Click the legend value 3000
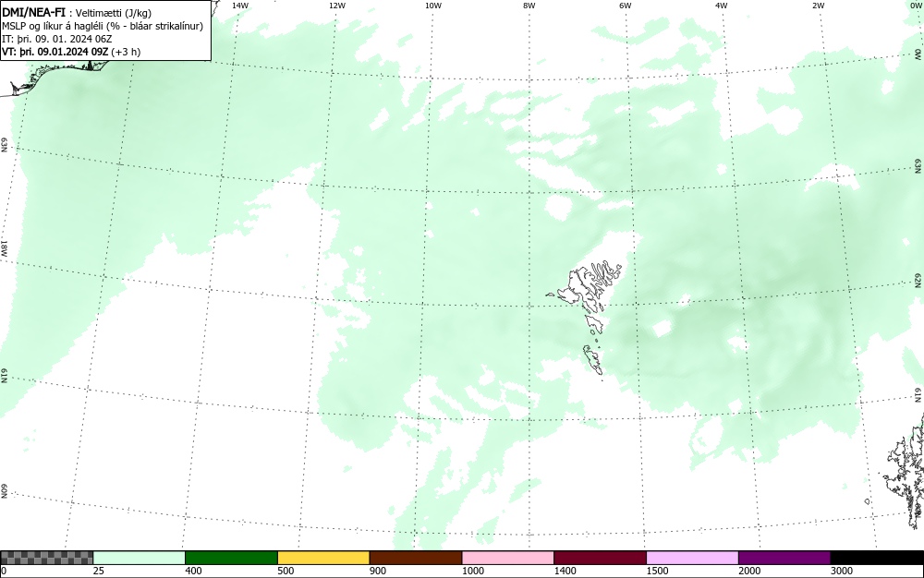924x578 pixels. point(842,571)
